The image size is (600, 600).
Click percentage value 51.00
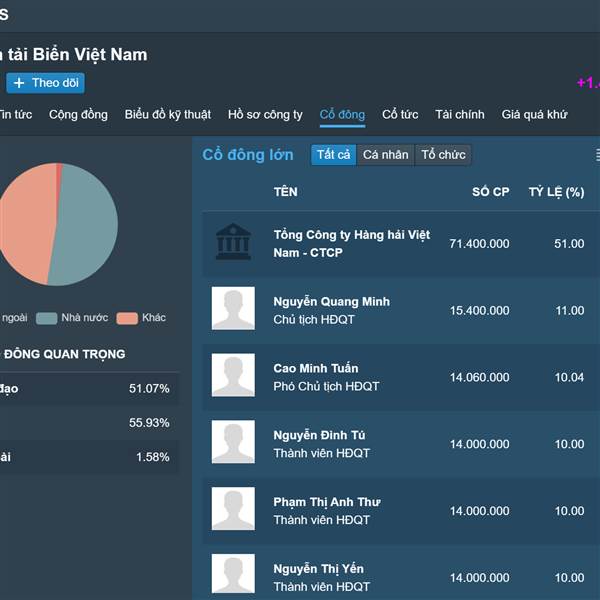569,244
